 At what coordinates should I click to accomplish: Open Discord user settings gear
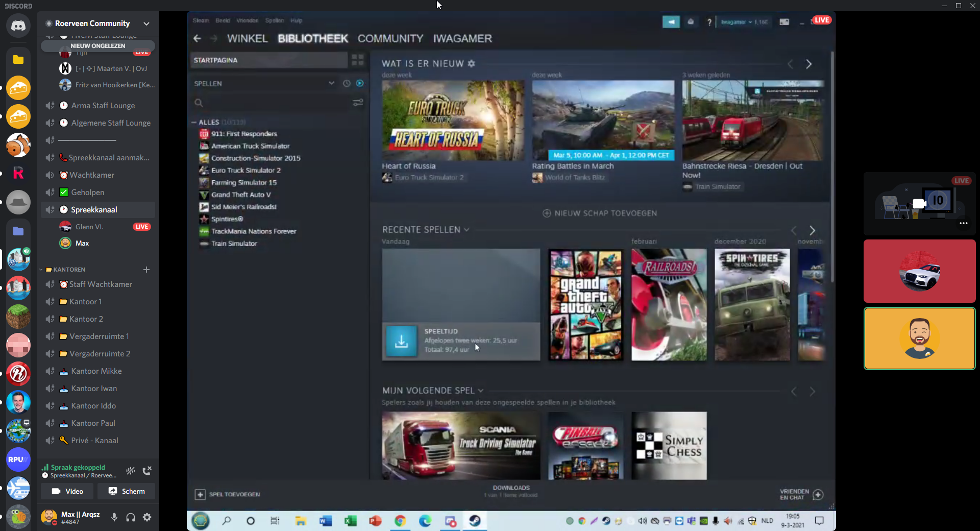click(147, 517)
